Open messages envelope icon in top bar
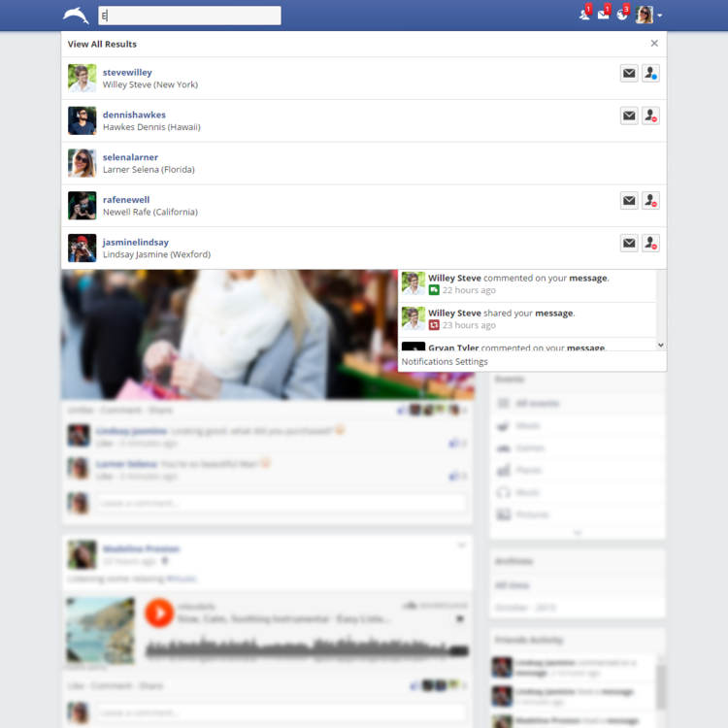Image resolution: width=728 pixels, height=728 pixels. [604, 15]
